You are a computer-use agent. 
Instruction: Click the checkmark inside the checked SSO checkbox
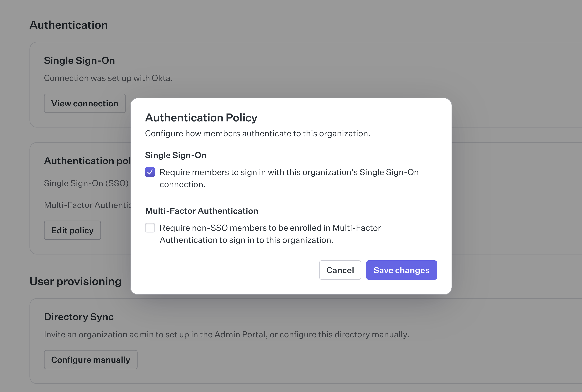pos(150,172)
